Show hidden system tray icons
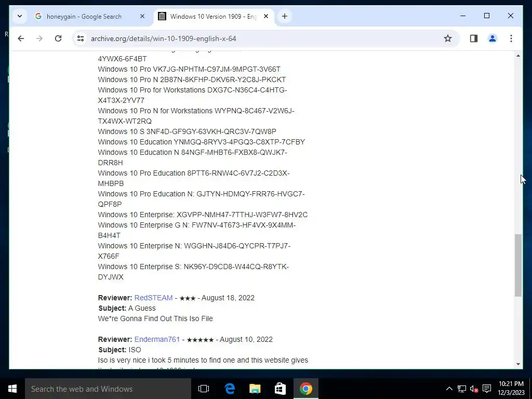This screenshot has height=399, width=532. pos(449,389)
